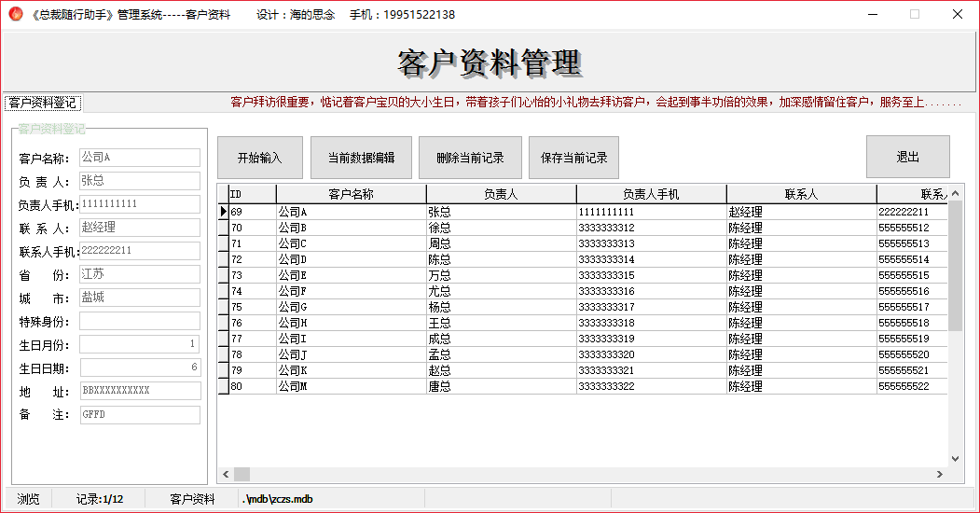Select the row selector for ID 70
This screenshot has width=980, height=513.
(223, 228)
